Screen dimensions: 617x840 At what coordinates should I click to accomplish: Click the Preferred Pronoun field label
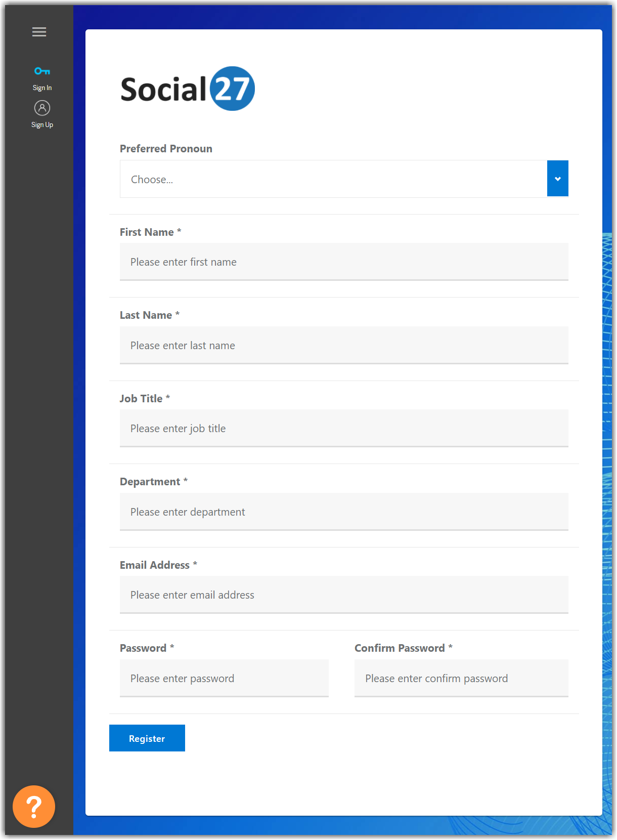coord(166,149)
